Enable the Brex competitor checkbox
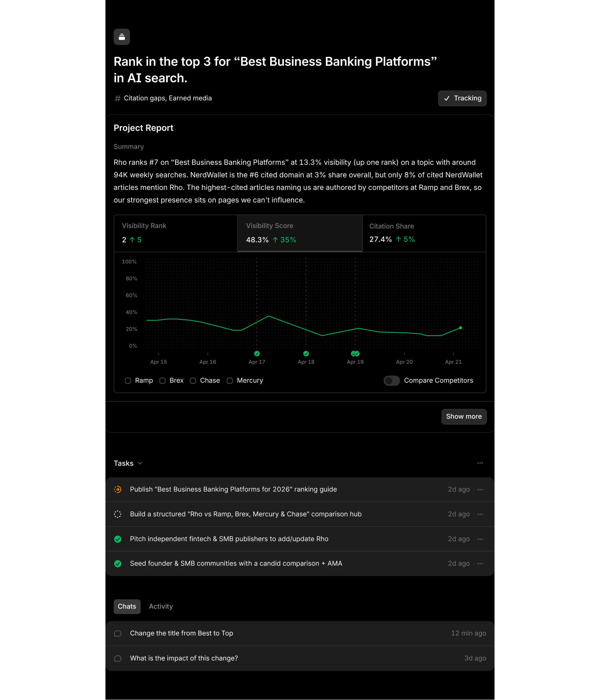 (x=162, y=381)
